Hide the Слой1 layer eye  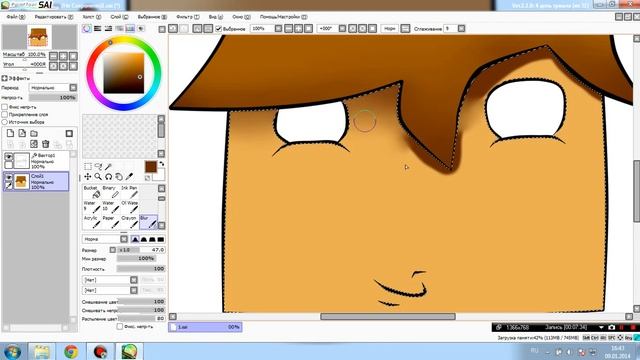click(x=9, y=177)
